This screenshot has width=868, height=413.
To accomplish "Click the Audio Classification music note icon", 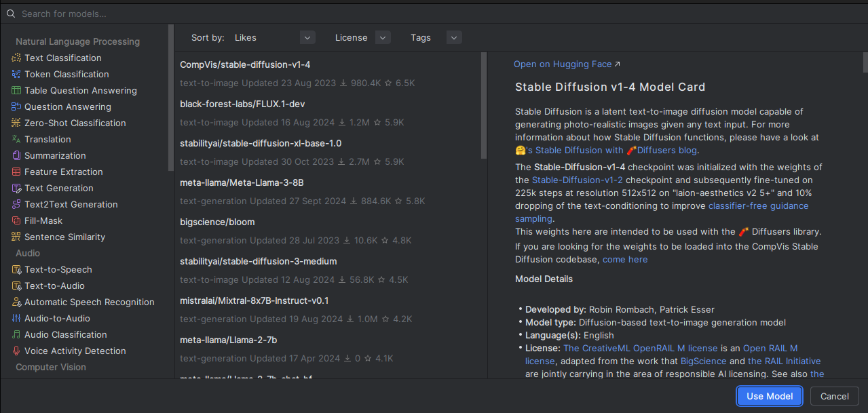I will [16, 335].
